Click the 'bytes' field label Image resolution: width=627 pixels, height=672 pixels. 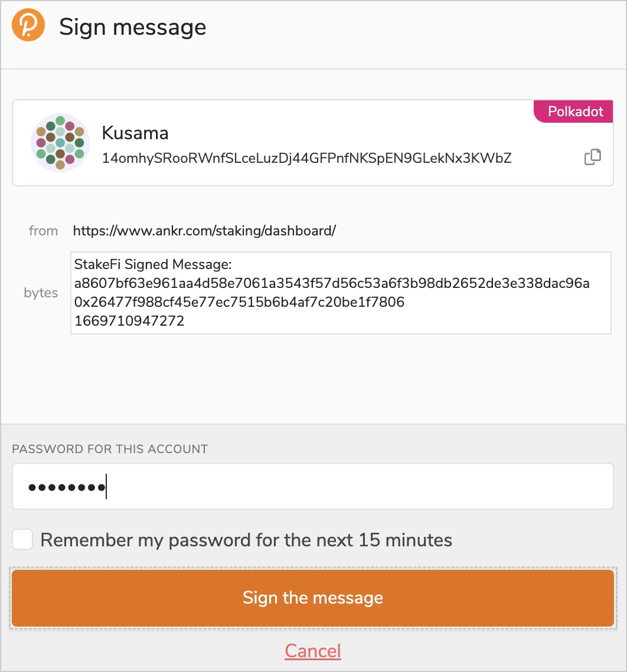pyautogui.click(x=41, y=293)
